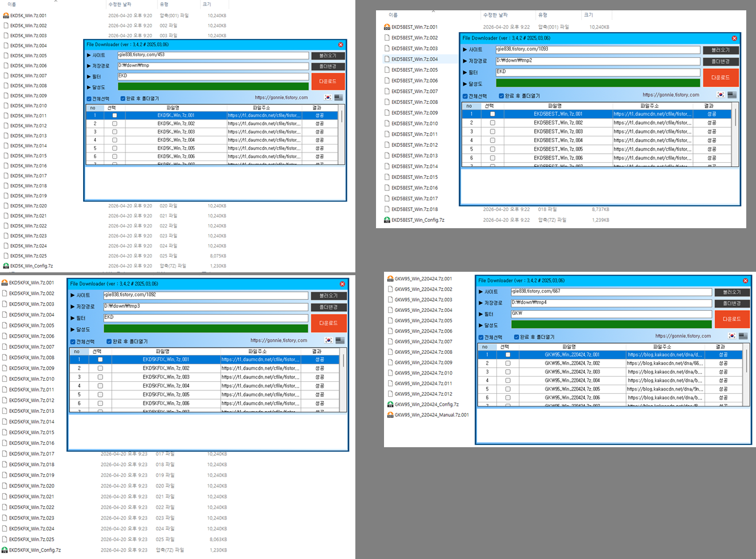The height and width of the screenshot is (559, 756).
Task: Toggle 전체선택 in the tistory.com/1093 downloader
Action: [465, 96]
